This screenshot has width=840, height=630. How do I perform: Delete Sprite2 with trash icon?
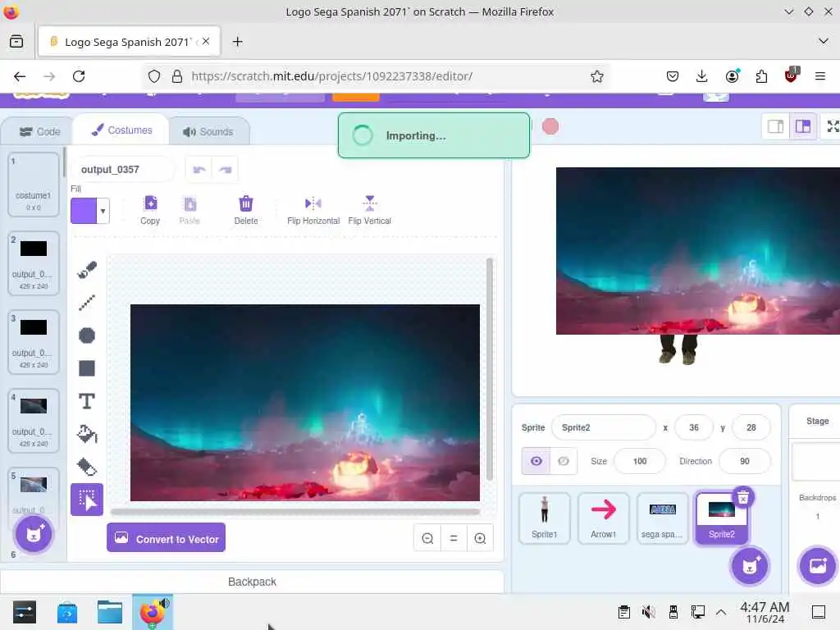(743, 498)
